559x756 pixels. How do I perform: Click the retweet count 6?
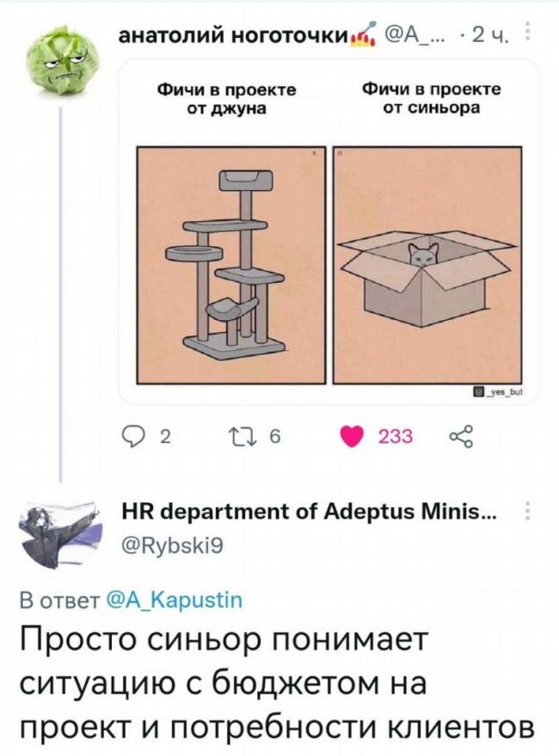click(x=274, y=437)
